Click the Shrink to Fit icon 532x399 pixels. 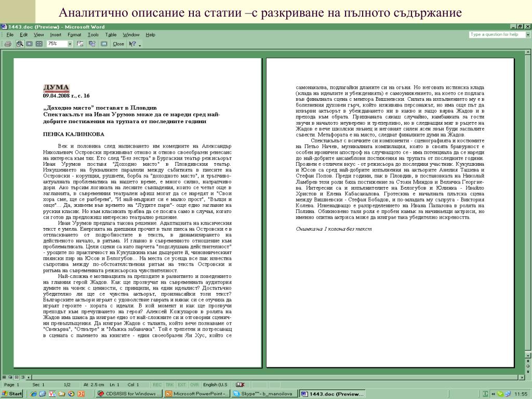(92, 44)
